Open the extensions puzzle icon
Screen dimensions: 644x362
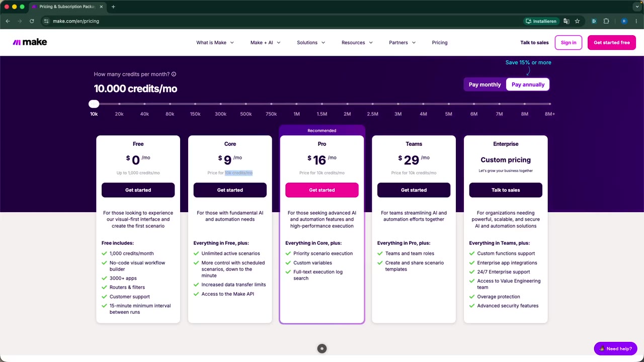click(x=606, y=21)
